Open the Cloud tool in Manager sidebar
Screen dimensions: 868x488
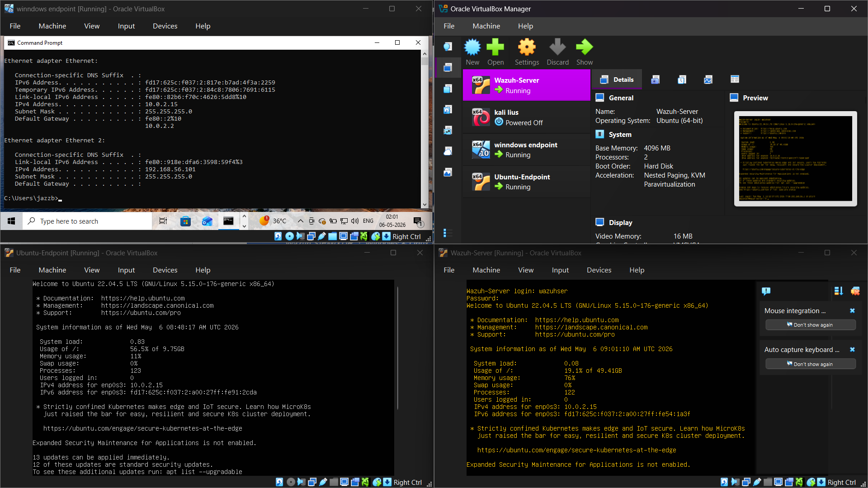point(448,151)
